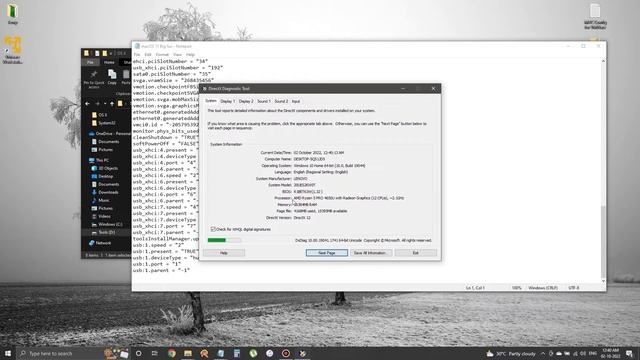Screen dimensions: 640x360
Task: Click the Copy icon in Explorer ribbon
Action: click(x=112, y=76)
